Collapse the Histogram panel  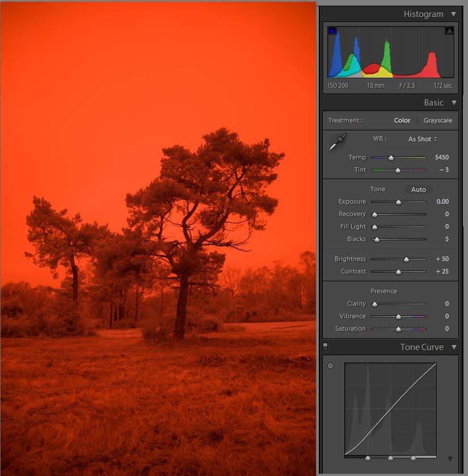(x=453, y=14)
